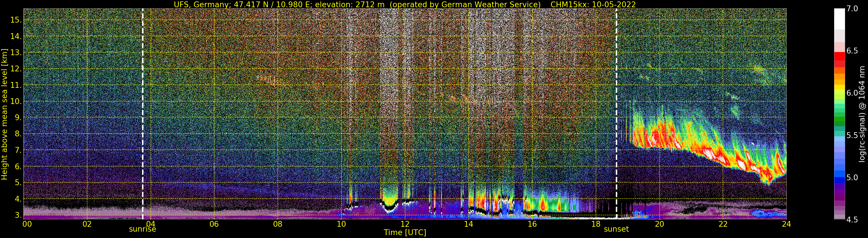This screenshot has height=238, width=868.
Task: Click the 5.5 value on the colorbar
Action: [852, 135]
